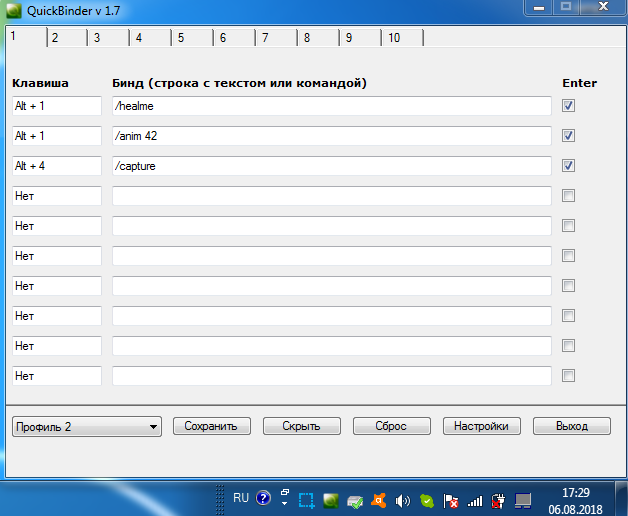The width and height of the screenshot is (628, 516).
Task: Click the blue dashed selection tray icon
Action: (x=307, y=499)
